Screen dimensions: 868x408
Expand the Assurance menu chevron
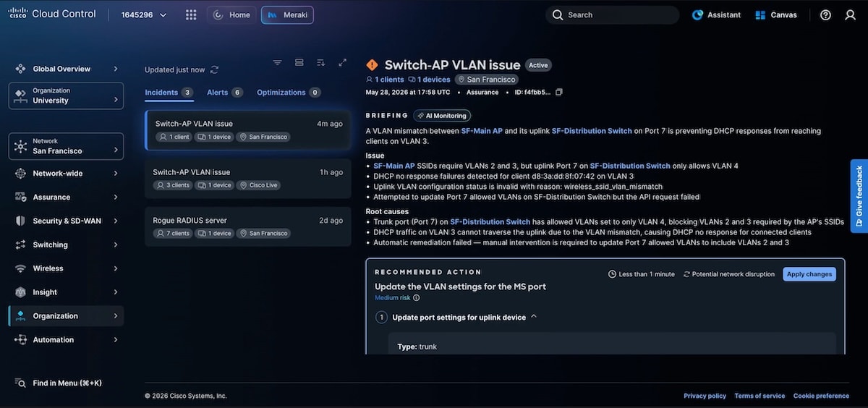[116, 197]
